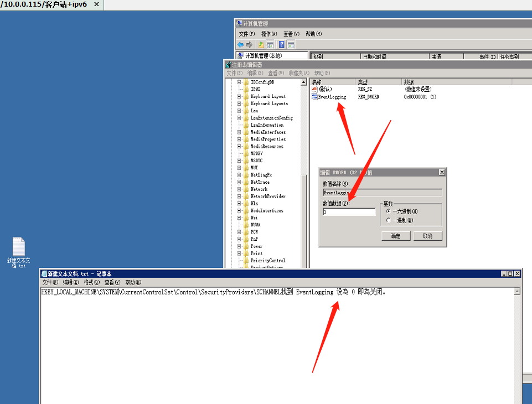Viewport: 532px width, 404px height.
Task: Click the blue Help question mark icon
Action: point(282,44)
